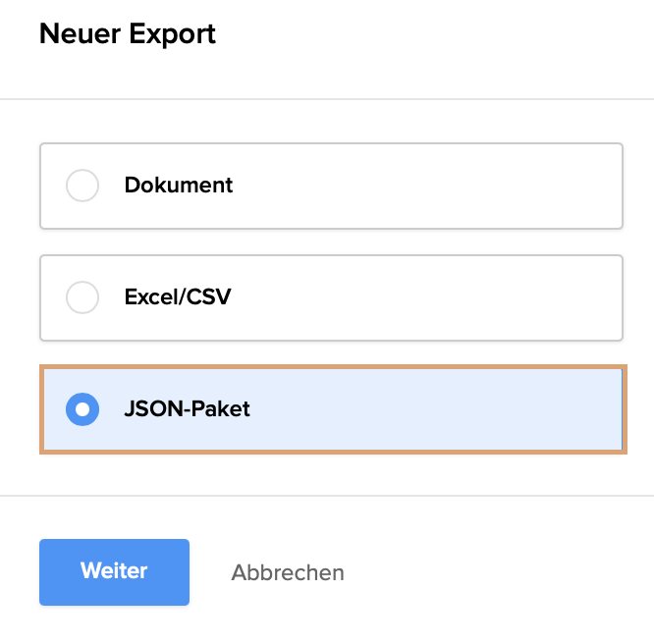The height and width of the screenshot is (644, 654).
Task: Select the Excel/CSV radio button
Action: (82, 297)
